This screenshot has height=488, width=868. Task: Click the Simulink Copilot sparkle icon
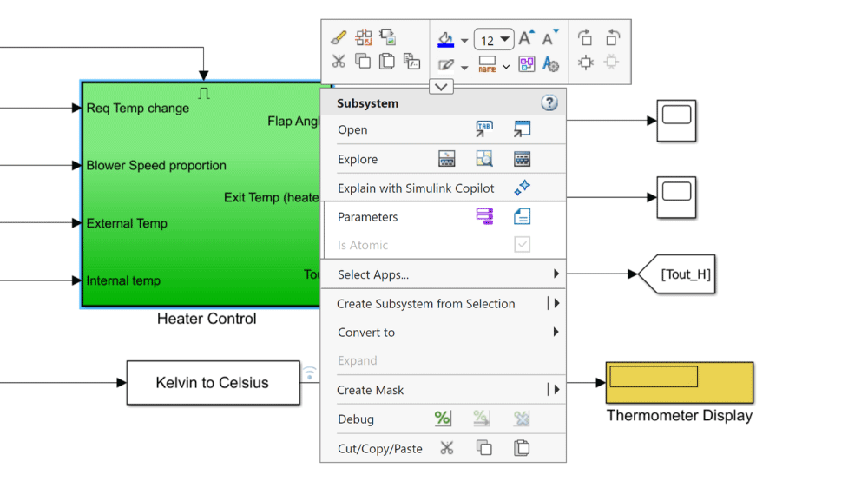[522, 188]
